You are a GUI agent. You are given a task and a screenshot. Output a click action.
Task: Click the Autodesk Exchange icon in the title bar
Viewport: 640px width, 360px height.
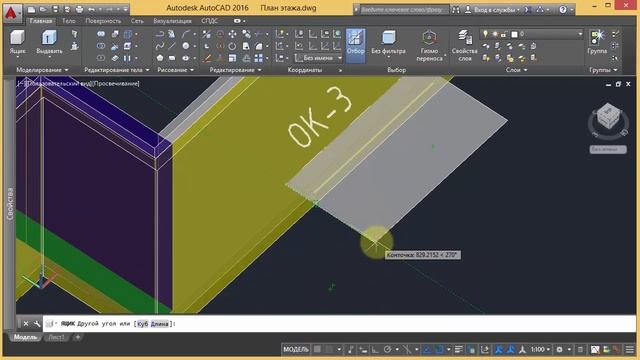point(527,9)
